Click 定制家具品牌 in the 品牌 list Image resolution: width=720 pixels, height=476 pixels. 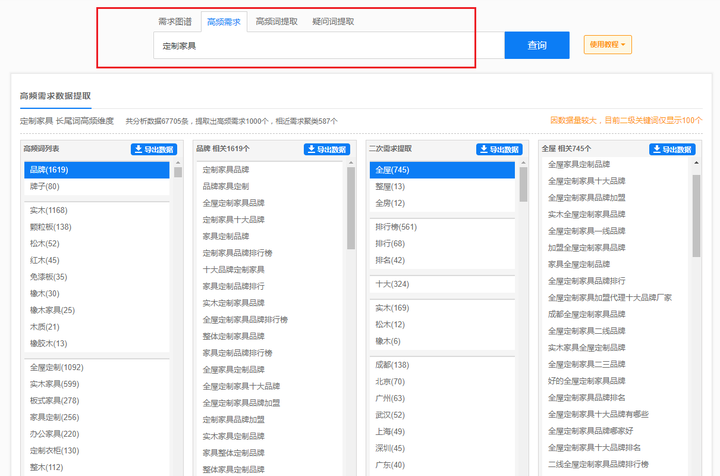pyautogui.click(x=226, y=170)
